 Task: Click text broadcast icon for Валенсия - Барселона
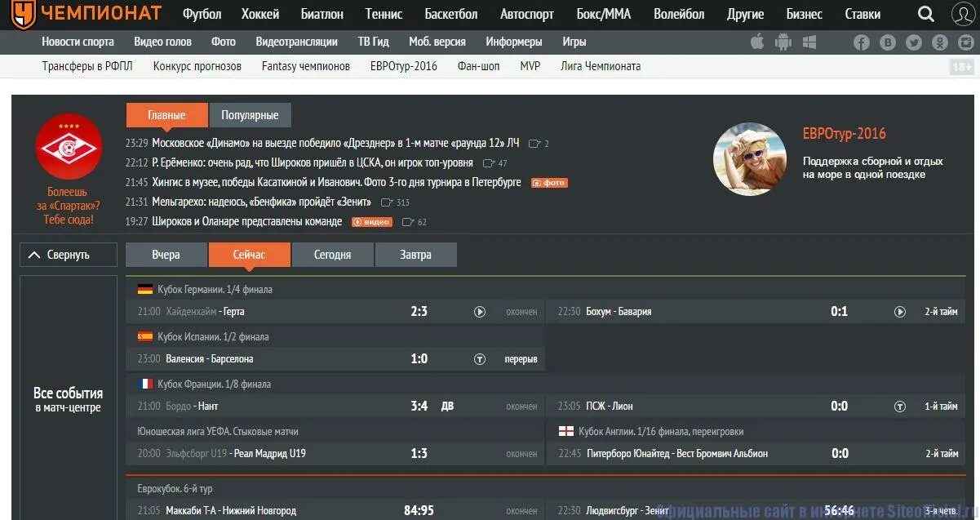coord(480,359)
